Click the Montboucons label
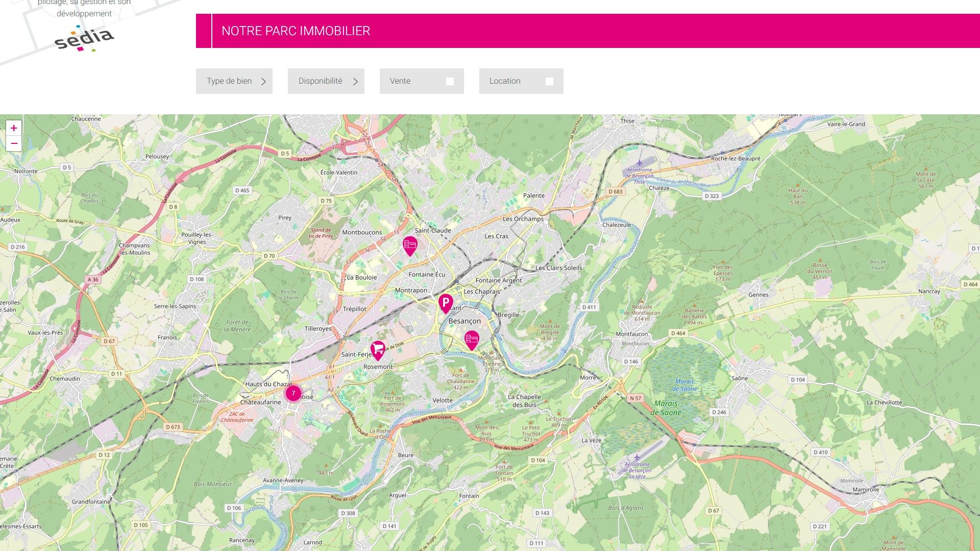This screenshot has height=551, width=980. pos(362,232)
